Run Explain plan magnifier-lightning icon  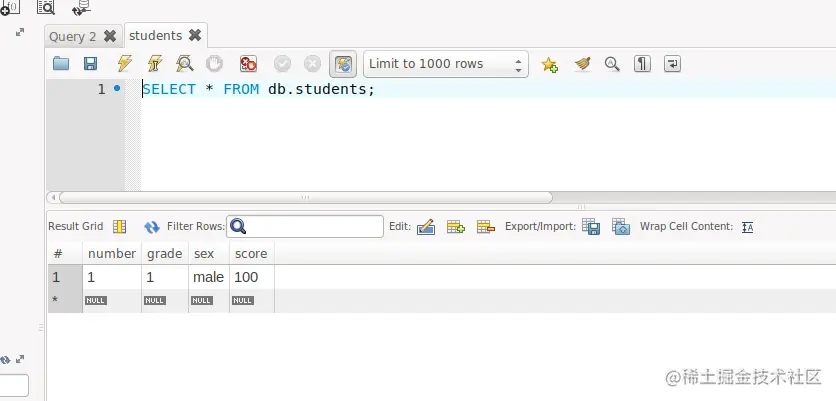pos(184,64)
